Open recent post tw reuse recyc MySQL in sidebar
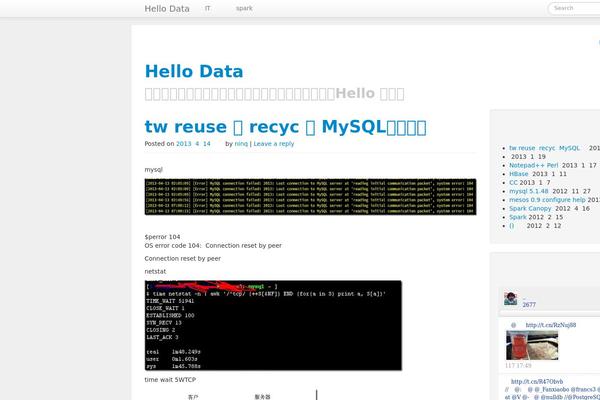 pyautogui.click(x=544, y=148)
